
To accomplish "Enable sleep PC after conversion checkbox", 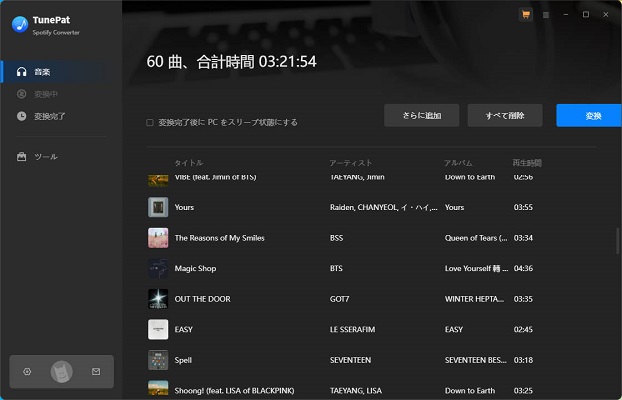I will tap(150, 123).
